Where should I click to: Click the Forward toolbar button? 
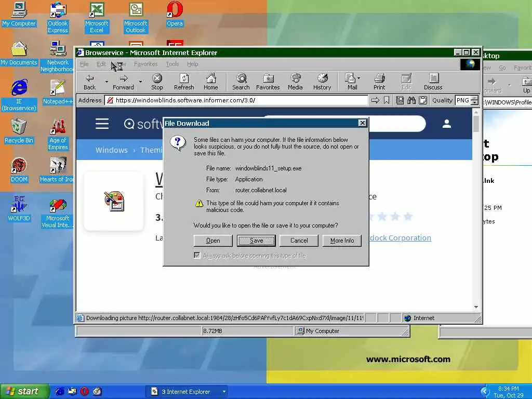click(123, 82)
